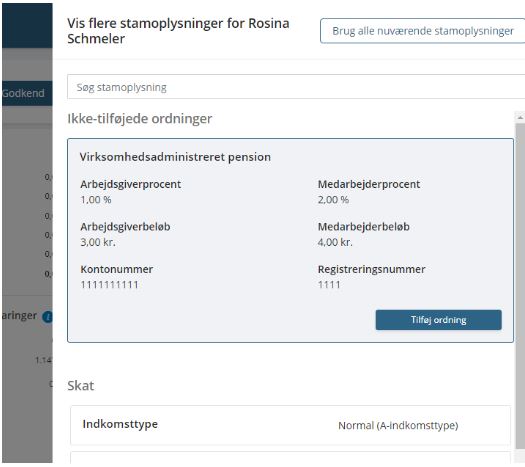The height and width of the screenshot is (467, 525).
Task: Click the 'Normal (A-indkomsttype)' value
Action: 398,425
